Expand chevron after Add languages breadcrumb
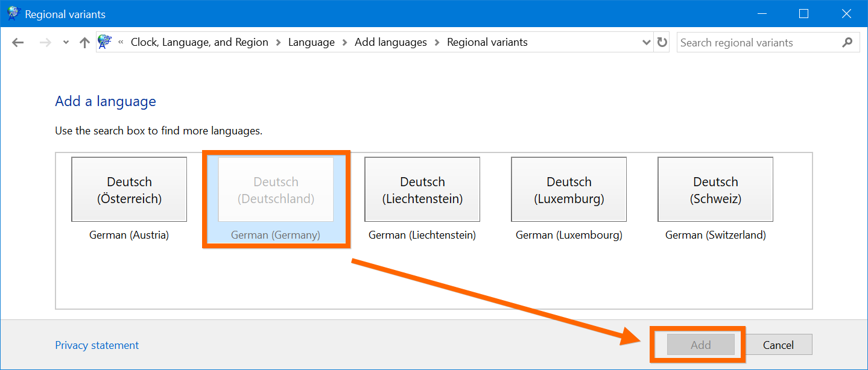Image resolution: width=868 pixels, height=370 pixels. (x=437, y=43)
